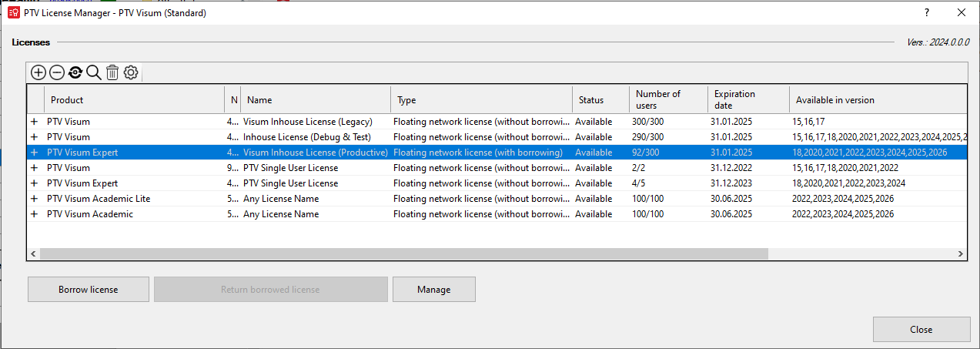The width and height of the screenshot is (980, 349).
Task: Open license settings via gear icon
Action: point(131,72)
